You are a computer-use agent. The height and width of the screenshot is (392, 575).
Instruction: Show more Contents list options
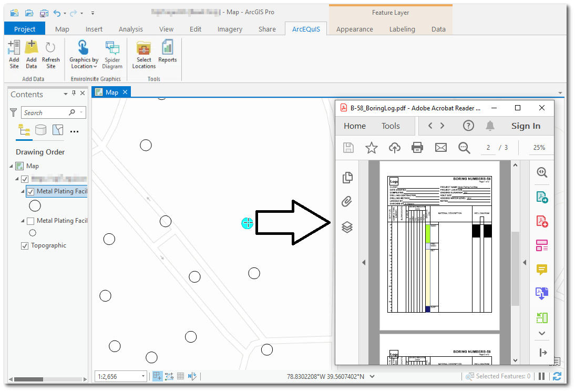(x=75, y=131)
